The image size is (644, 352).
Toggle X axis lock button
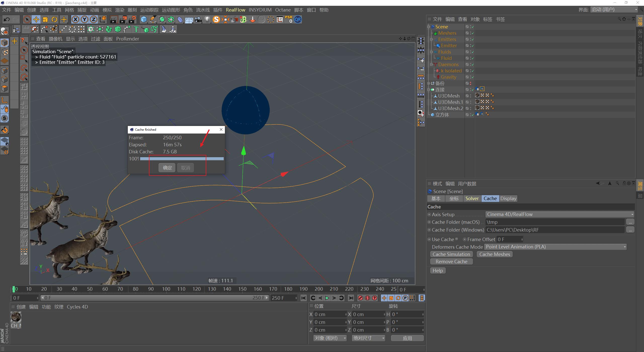pyautogui.click(x=75, y=19)
